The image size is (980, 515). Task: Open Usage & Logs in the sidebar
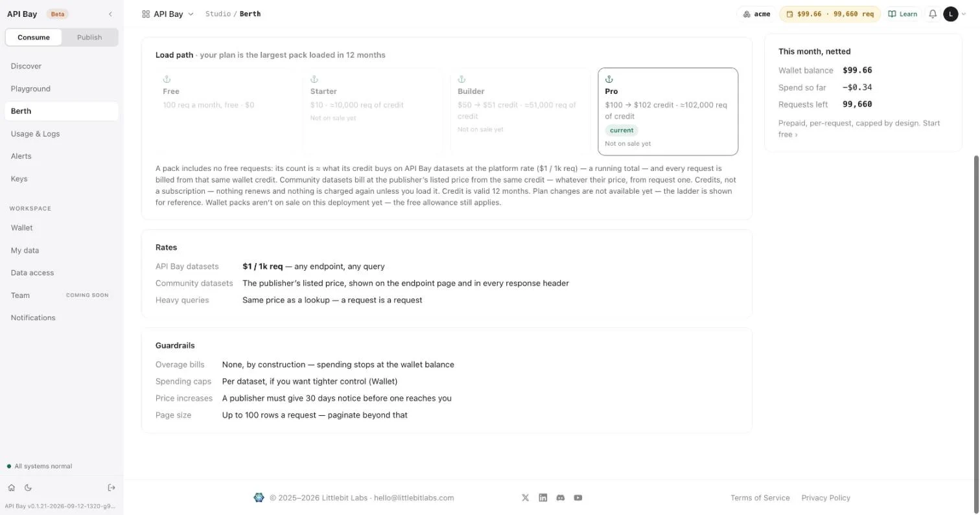61,133
